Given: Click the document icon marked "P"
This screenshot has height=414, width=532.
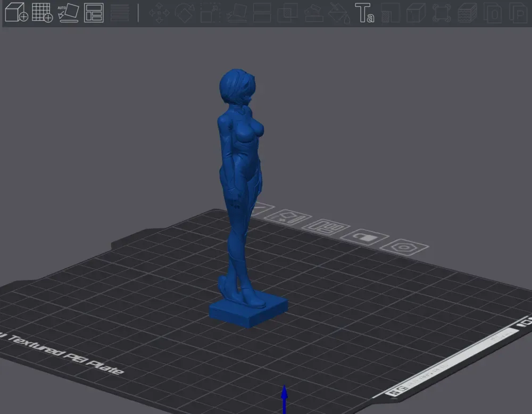Looking at the screenshot, I should [x=518, y=13].
